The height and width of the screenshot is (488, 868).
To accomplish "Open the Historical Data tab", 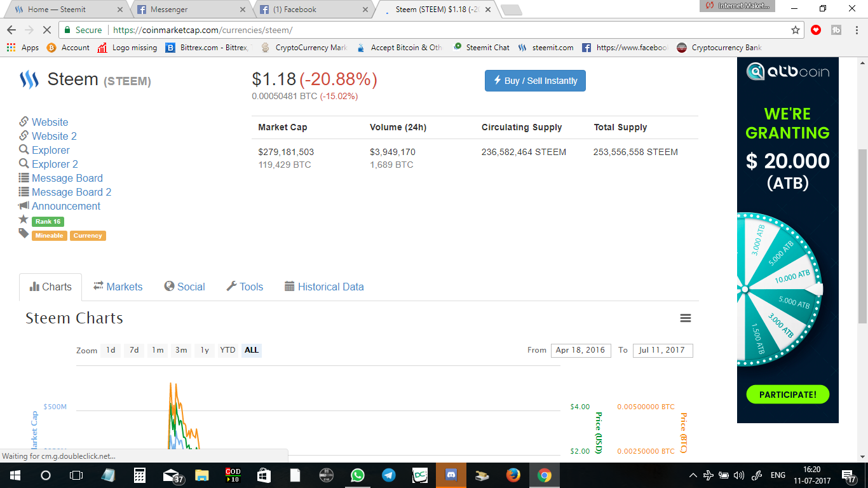I will pos(324,287).
